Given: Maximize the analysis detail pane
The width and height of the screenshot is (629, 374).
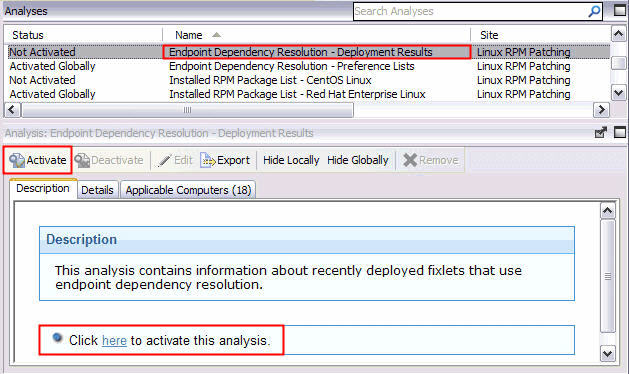Looking at the screenshot, I should (620, 132).
